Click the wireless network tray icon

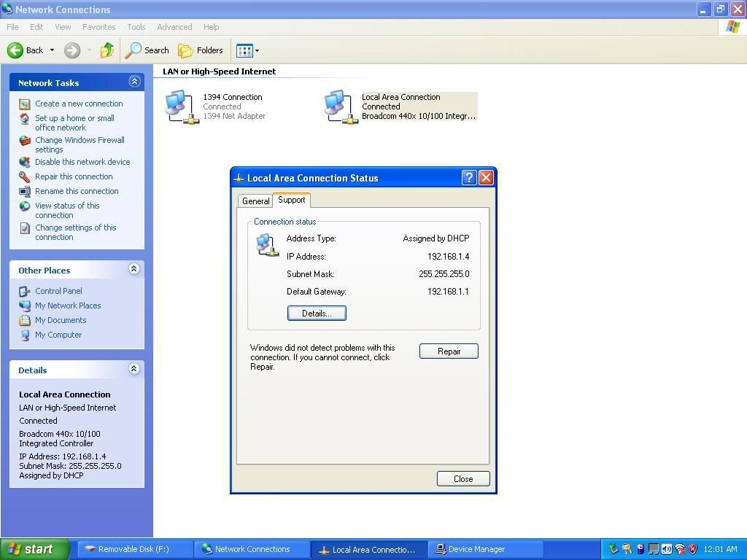(x=681, y=549)
